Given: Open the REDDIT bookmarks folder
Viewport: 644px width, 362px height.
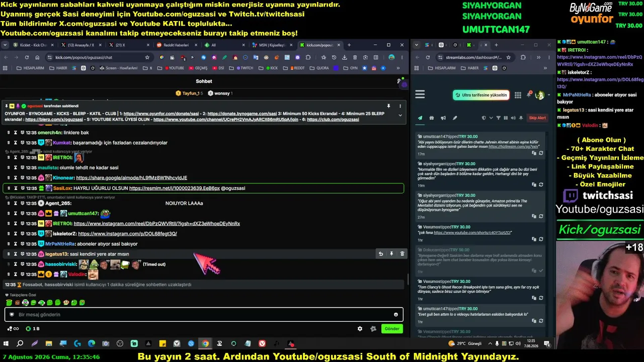Looking at the screenshot, I should point(295,68).
